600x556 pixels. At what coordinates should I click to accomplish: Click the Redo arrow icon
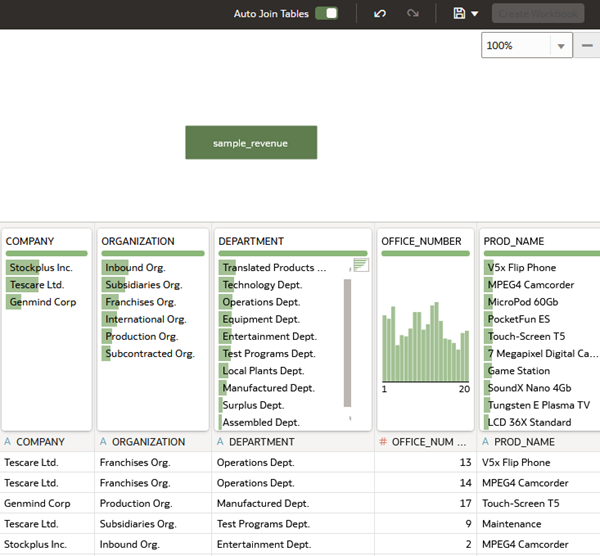click(412, 14)
